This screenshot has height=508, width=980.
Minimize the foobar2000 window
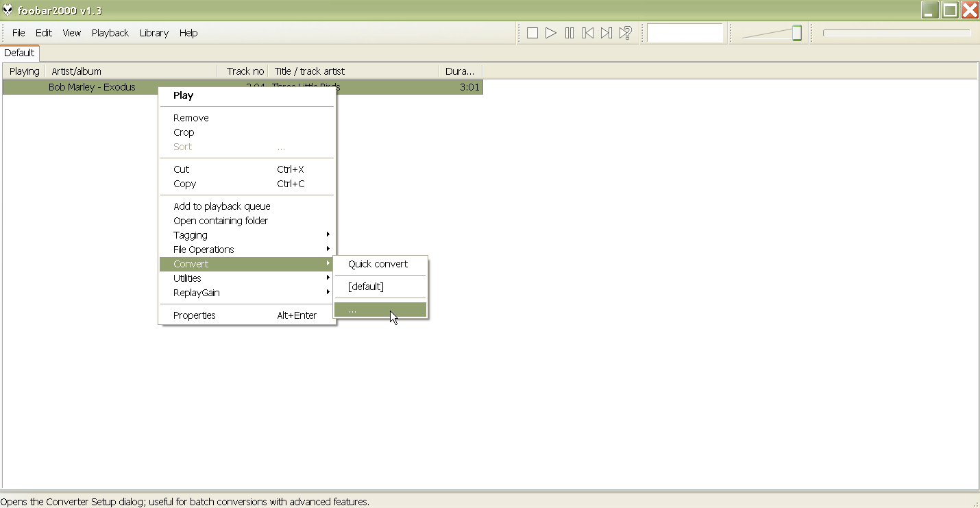pyautogui.click(x=930, y=10)
